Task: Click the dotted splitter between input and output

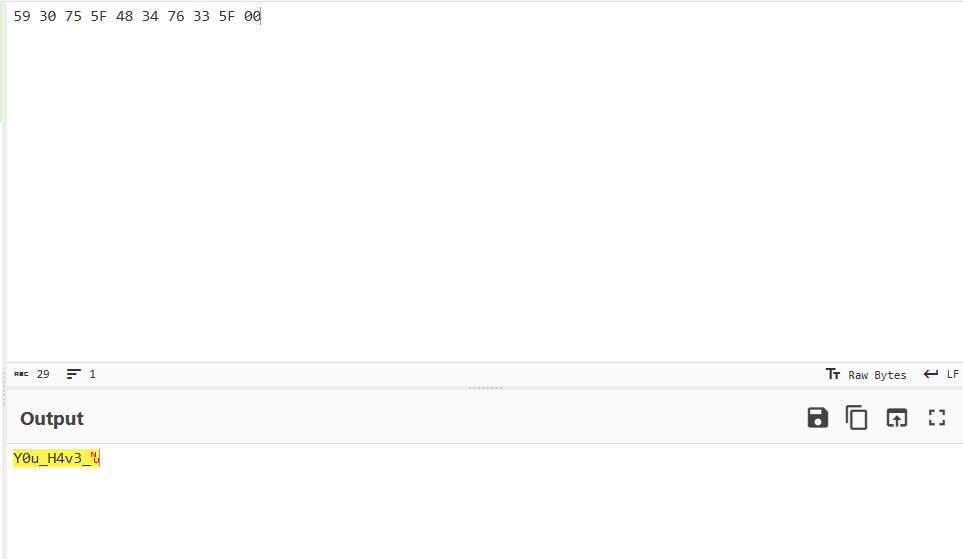Action: coord(485,388)
